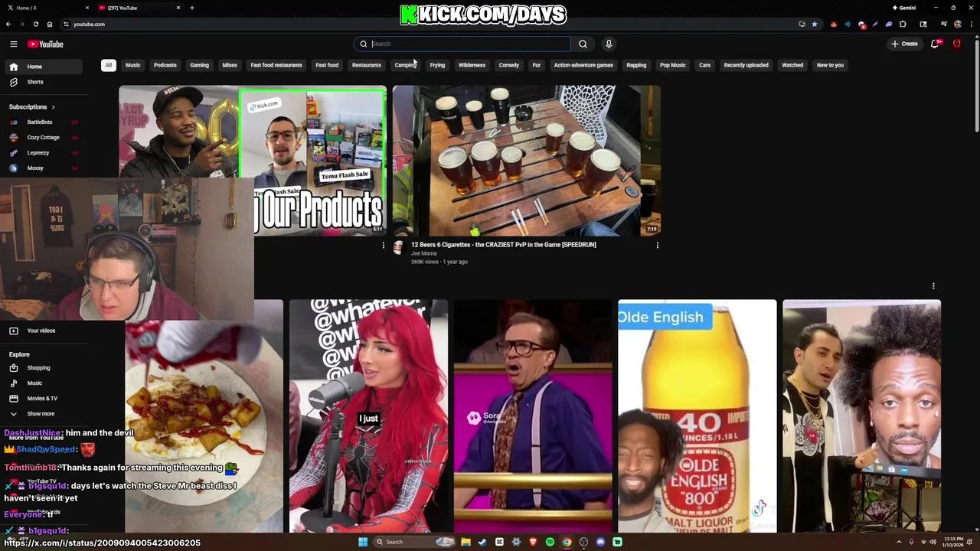This screenshot has width=980, height=551.
Task: Select the Camping filter chip
Action: click(x=405, y=65)
